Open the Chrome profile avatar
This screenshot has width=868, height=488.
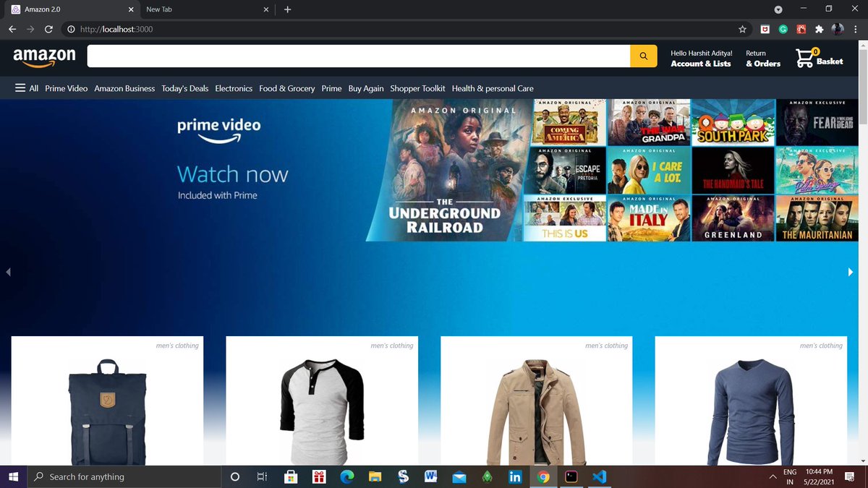pos(838,29)
